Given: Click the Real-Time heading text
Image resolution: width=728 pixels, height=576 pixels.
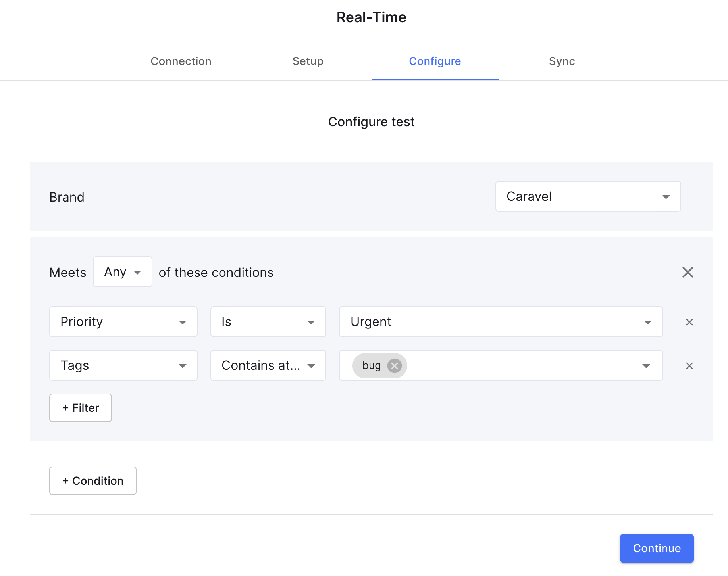Looking at the screenshot, I should (372, 17).
